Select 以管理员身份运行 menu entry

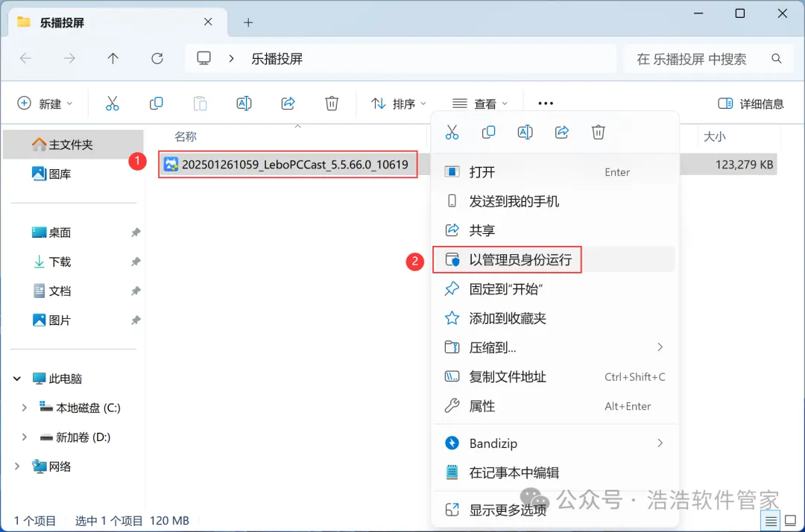coord(555,259)
